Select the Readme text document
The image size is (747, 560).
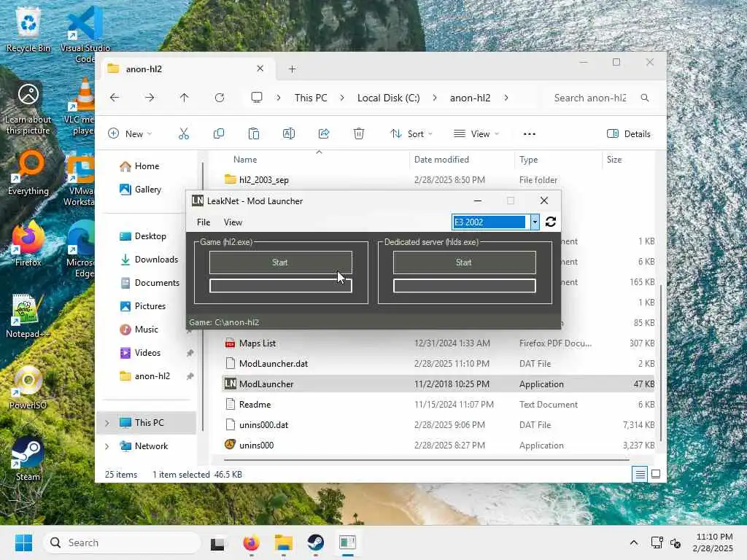click(438, 405)
